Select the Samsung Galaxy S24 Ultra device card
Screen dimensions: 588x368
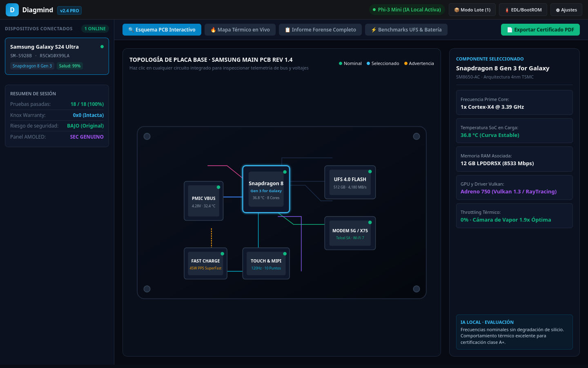[x=57, y=56]
